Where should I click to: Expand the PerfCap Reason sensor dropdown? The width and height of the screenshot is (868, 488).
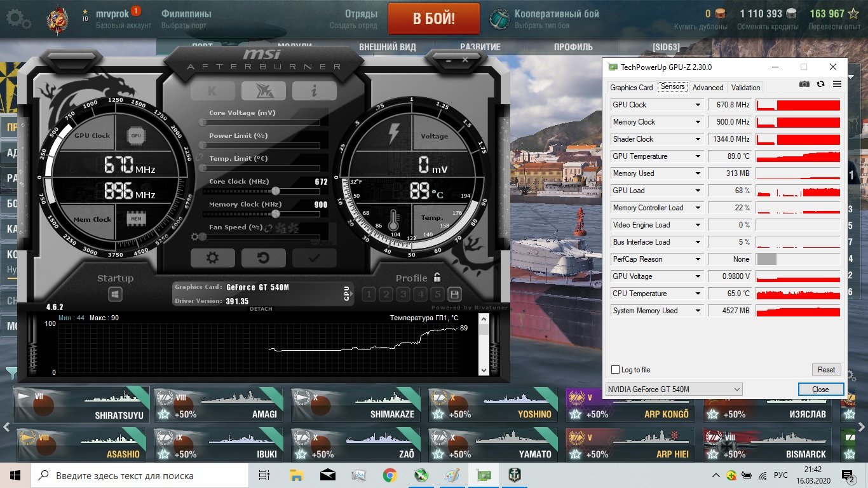click(x=698, y=259)
